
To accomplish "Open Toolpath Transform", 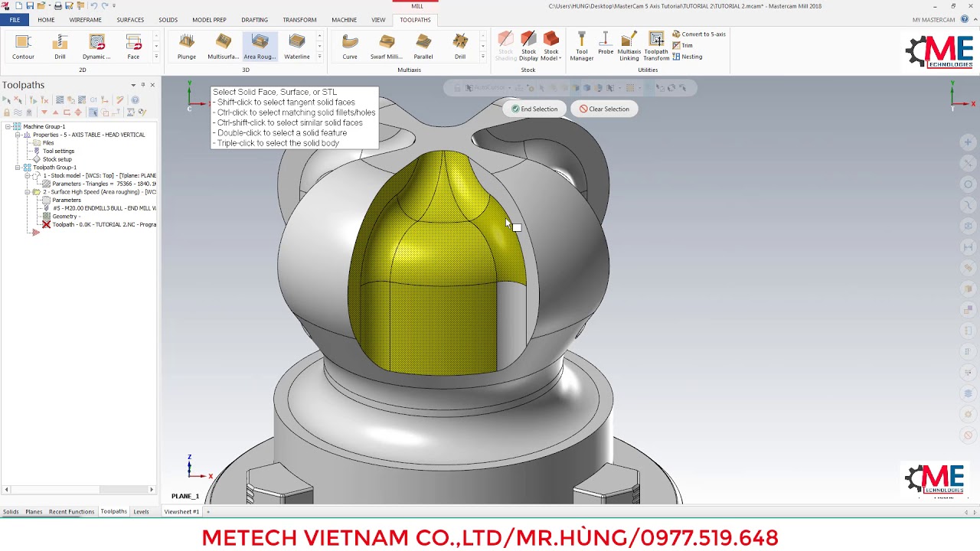I will coord(656,46).
